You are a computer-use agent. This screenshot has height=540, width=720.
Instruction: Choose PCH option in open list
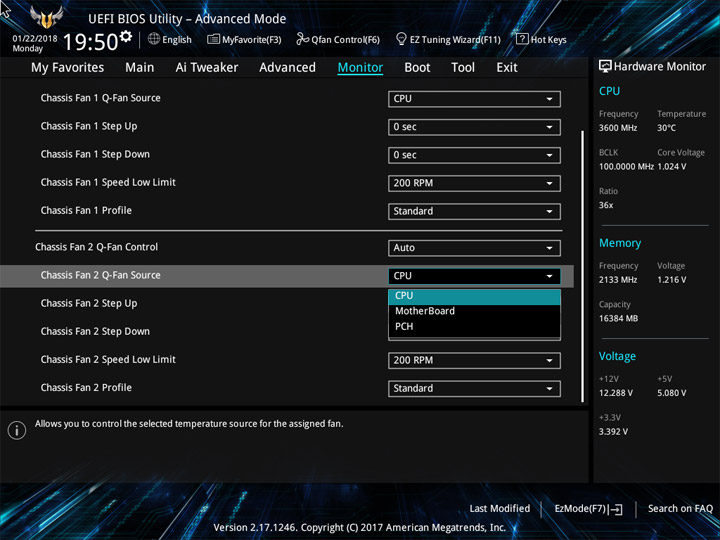pyautogui.click(x=474, y=326)
